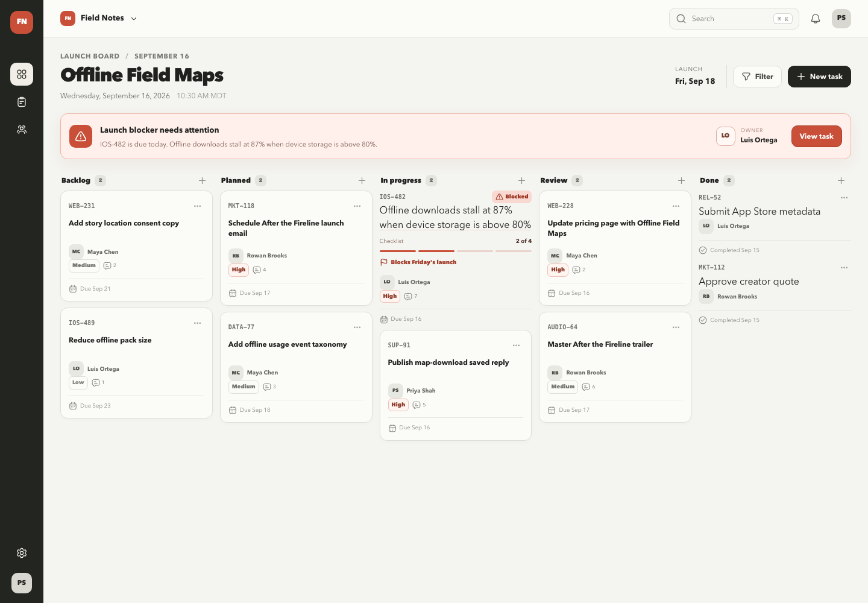Open more options for WEB-228 card
868x603 pixels.
click(676, 206)
